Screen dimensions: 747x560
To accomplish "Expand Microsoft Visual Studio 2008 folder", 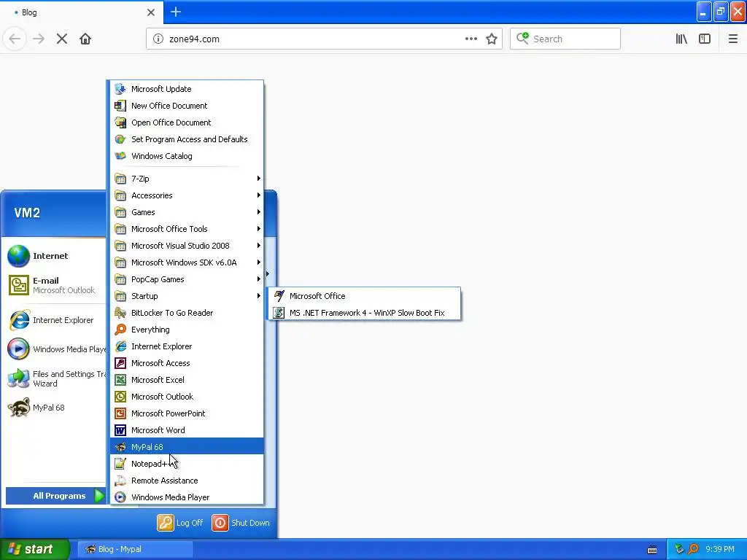I will (x=187, y=246).
